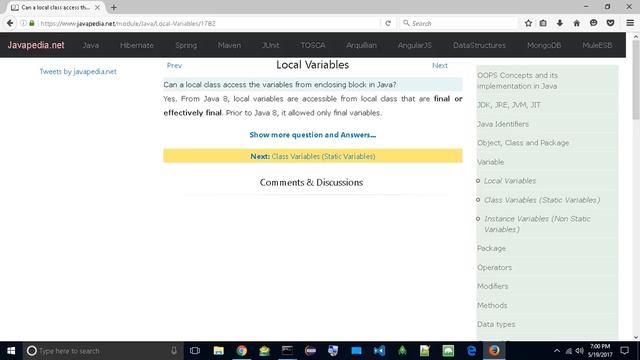The image size is (640, 360).
Task: Open the network icon in system tray
Action: click(x=569, y=351)
